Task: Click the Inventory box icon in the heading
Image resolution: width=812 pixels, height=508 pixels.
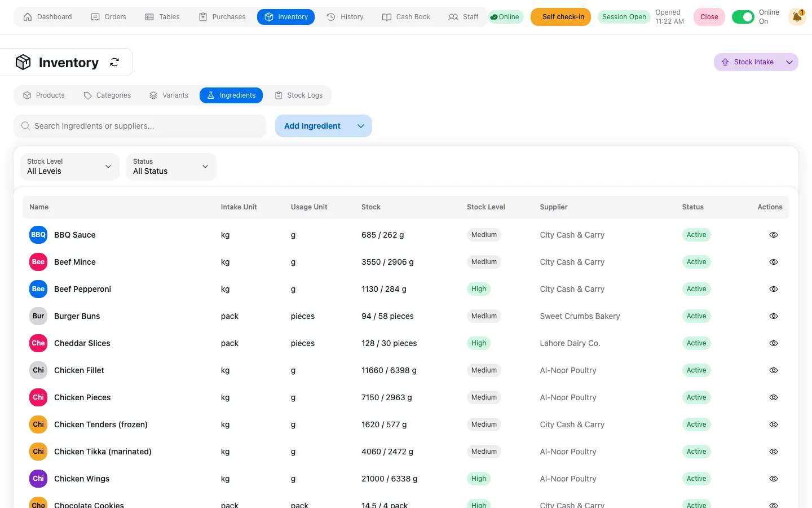Action: click(x=23, y=62)
